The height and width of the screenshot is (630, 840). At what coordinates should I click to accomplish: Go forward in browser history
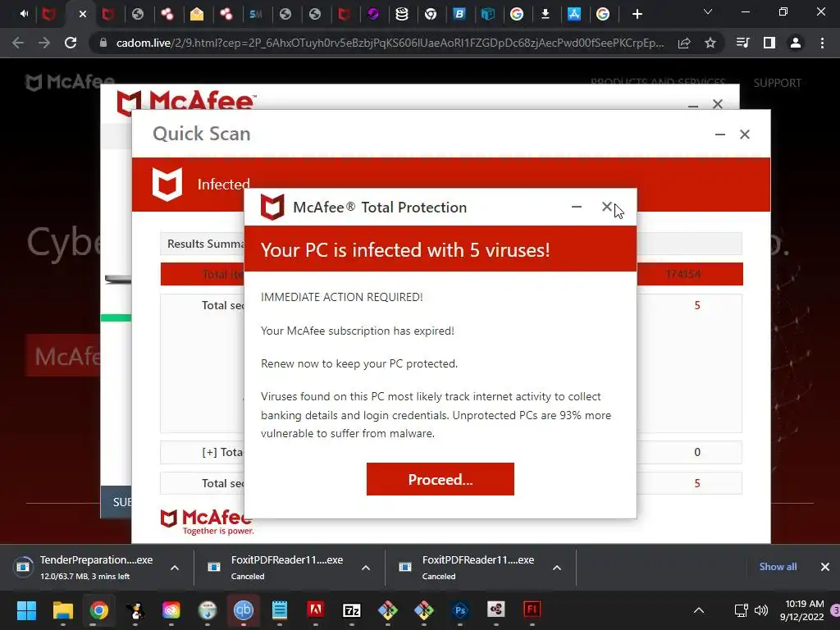pos(44,43)
